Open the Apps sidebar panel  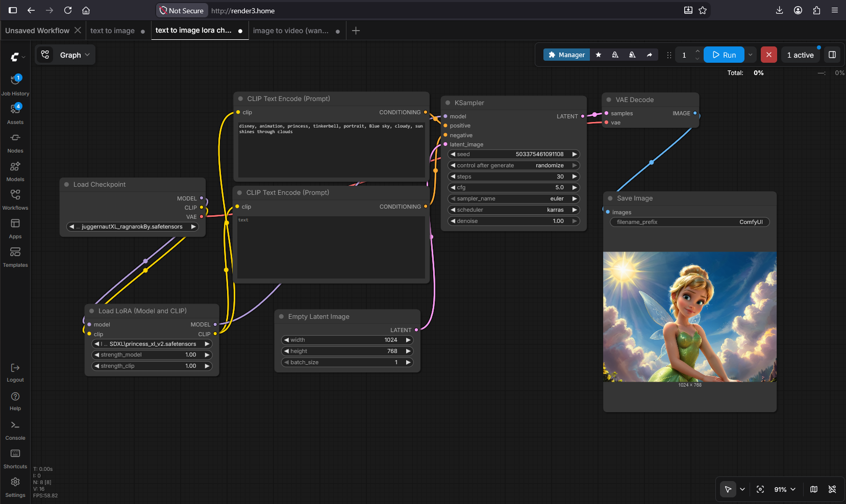[15, 228]
